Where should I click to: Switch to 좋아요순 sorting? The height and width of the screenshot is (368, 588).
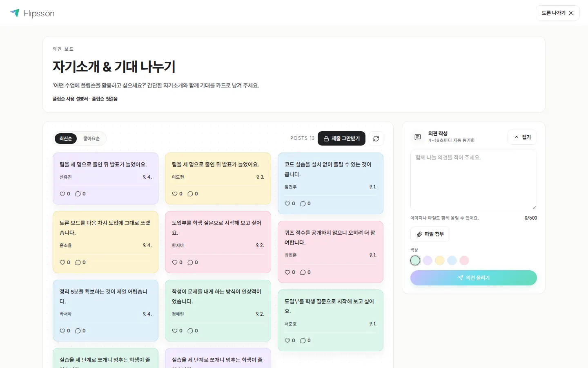(91, 139)
